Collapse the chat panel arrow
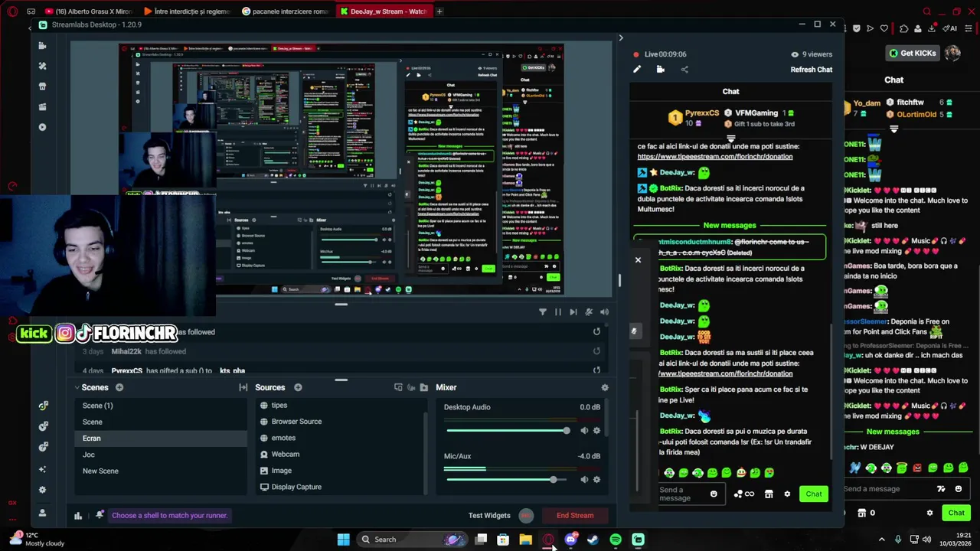The height and width of the screenshot is (551, 980). pyautogui.click(x=621, y=38)
